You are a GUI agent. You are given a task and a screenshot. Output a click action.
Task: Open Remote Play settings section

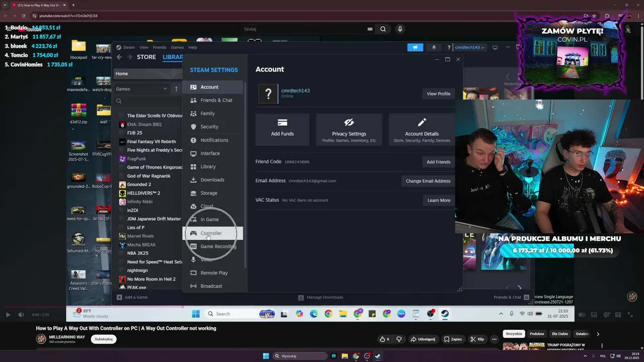[x=213, y=273]
